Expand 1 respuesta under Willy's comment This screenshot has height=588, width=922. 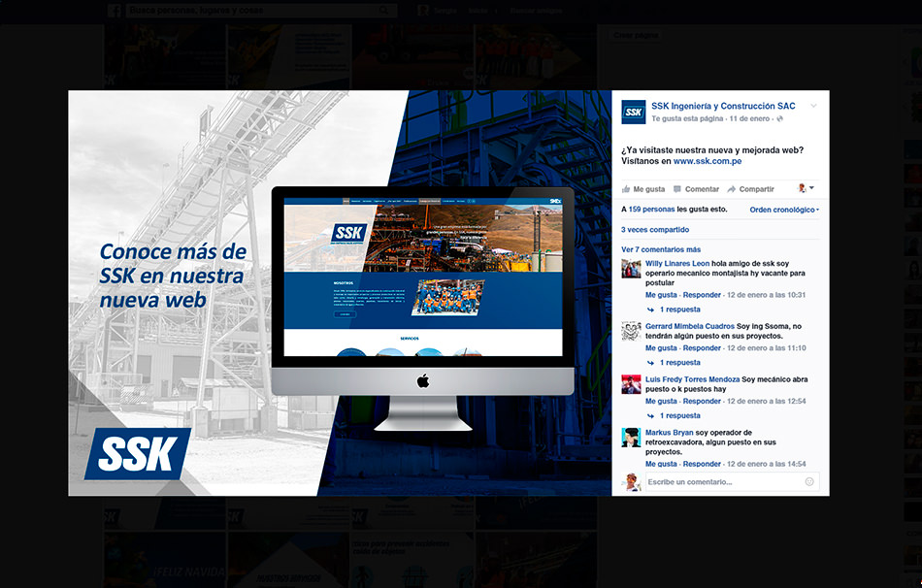(679, 310)
